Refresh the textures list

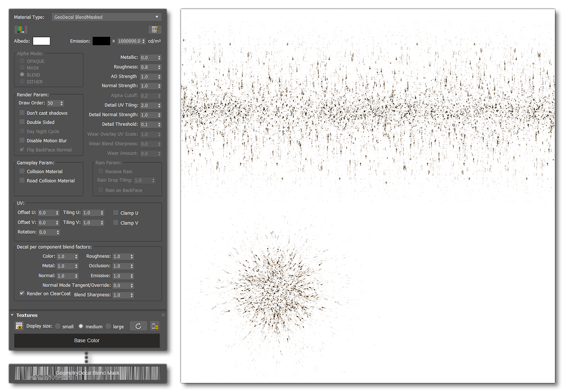[x=138, y=326]
